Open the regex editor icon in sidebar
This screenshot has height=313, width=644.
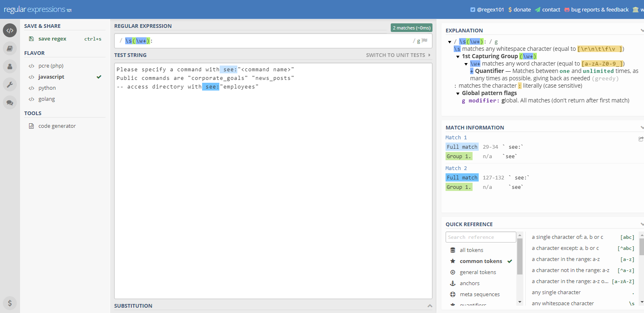coord(10,30)
